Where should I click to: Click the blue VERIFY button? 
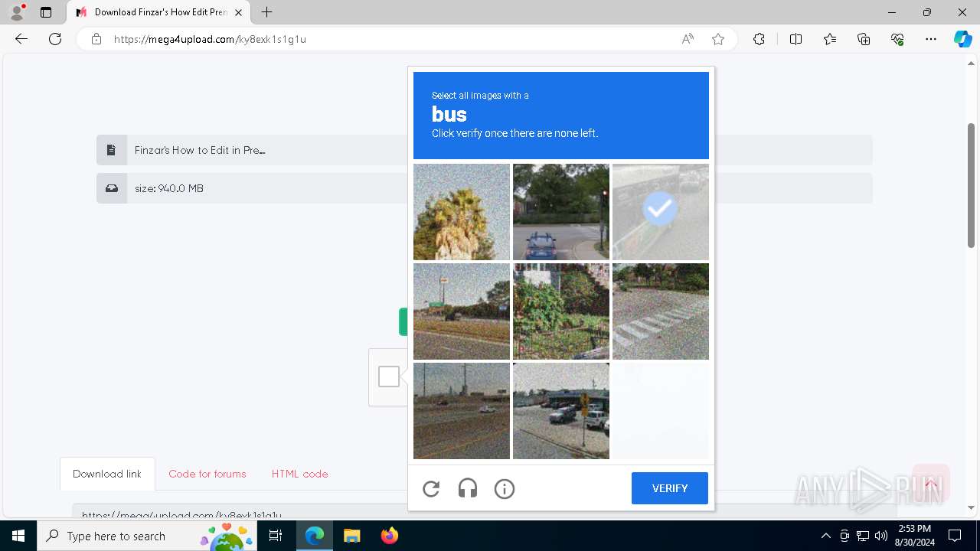(x=670, y=488)
